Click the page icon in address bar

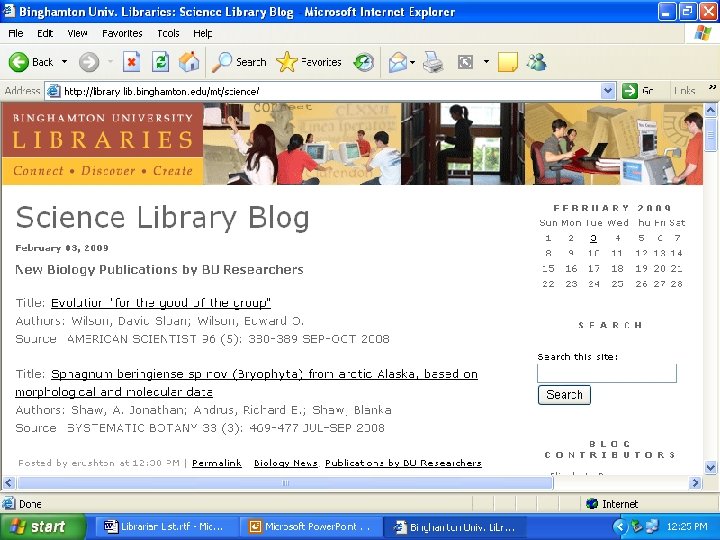pos(54,91)
